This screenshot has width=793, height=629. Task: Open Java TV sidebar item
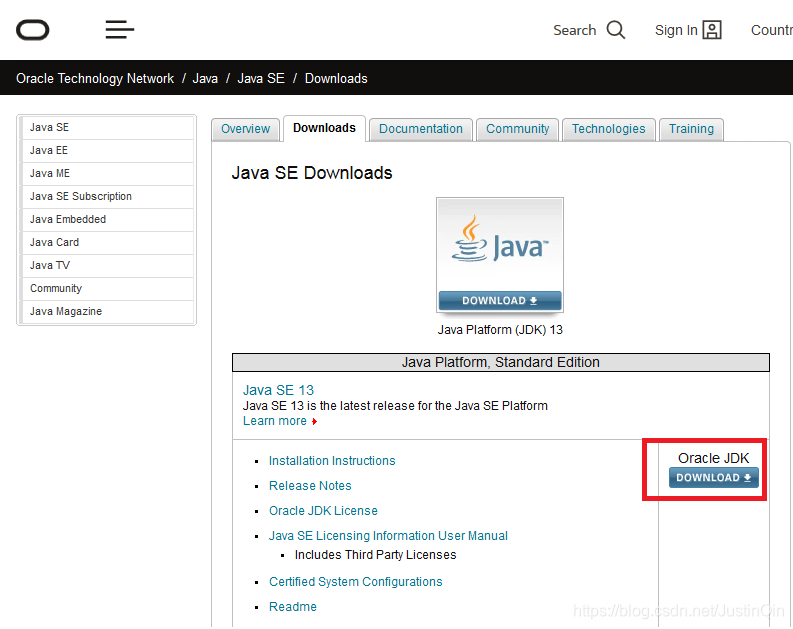107,265
